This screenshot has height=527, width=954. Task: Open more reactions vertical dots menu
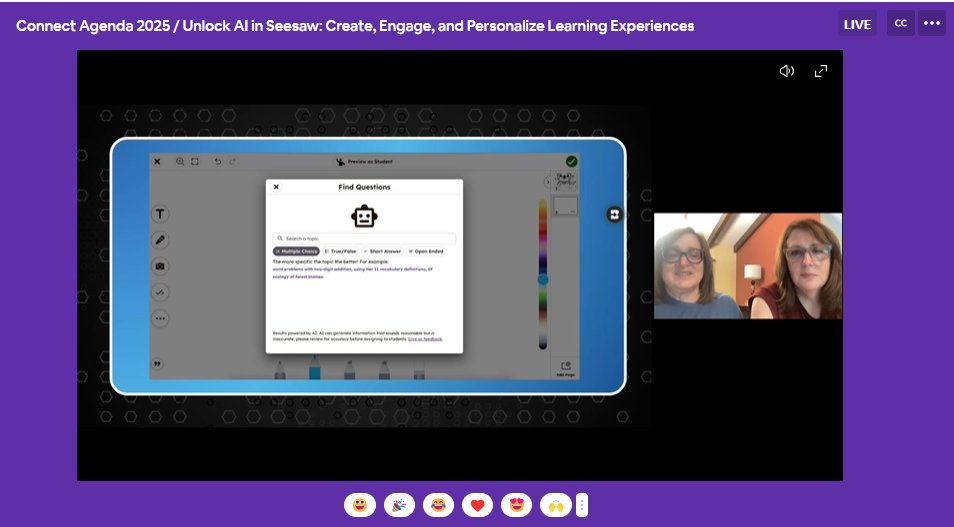(x=582, y=505)
